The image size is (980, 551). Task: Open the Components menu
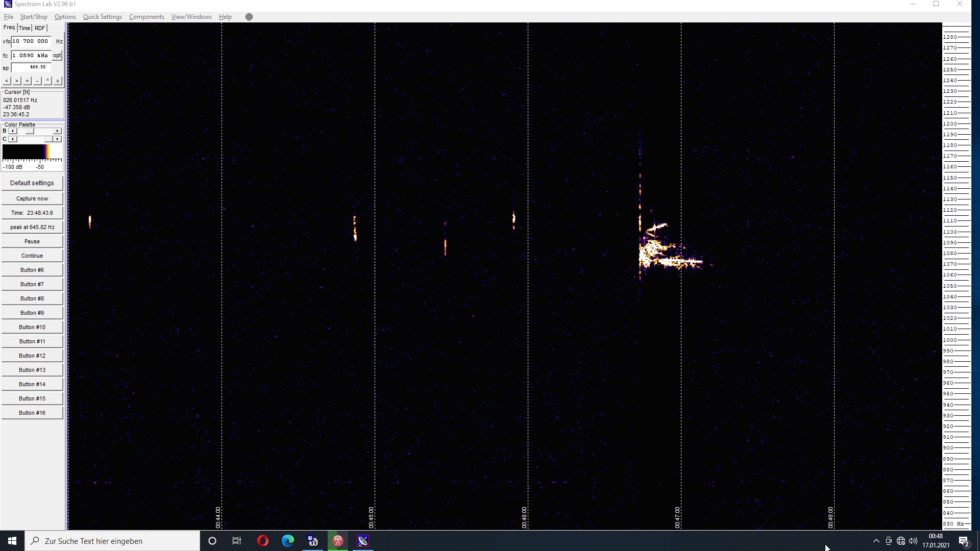[146, 17]
